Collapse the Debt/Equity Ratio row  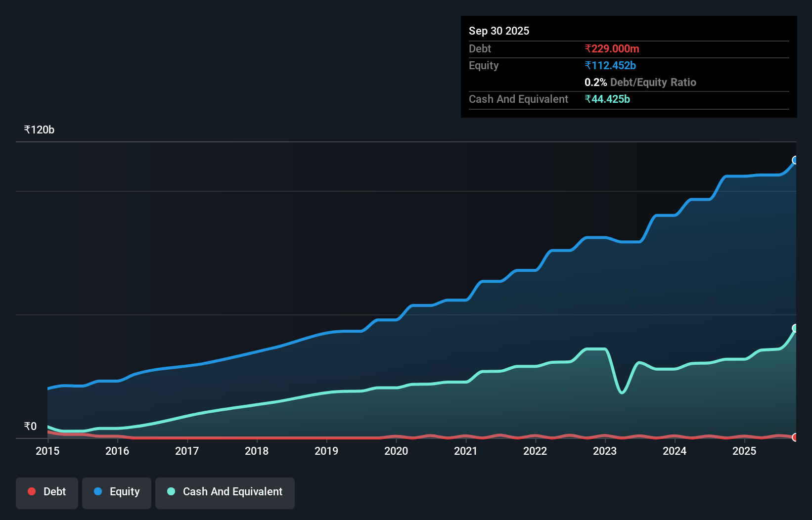pyautogui.click(x=640, y=82)
